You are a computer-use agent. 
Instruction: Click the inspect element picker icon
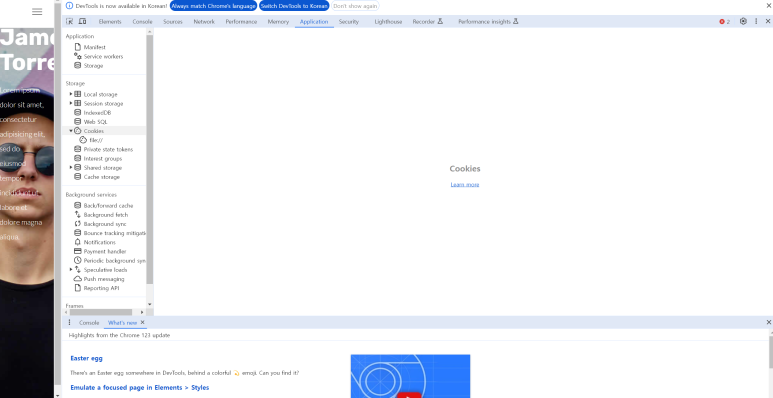click(70, 22)
